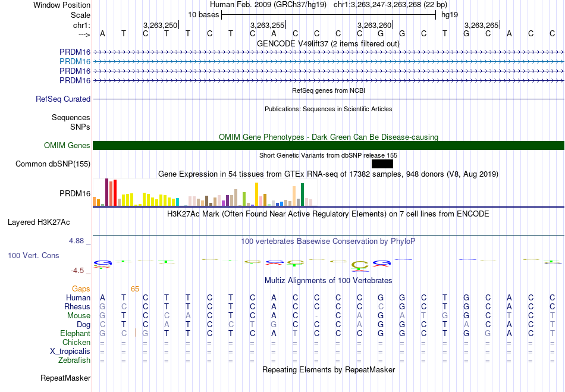The height and width of the screenshot is (392, 565).
Task: Click the bright red GTEx expression bar
Action: click(x=115, y=193)
